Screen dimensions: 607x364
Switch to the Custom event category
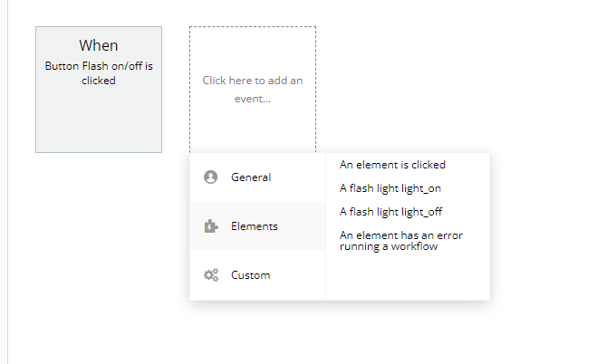coord(251,275)
